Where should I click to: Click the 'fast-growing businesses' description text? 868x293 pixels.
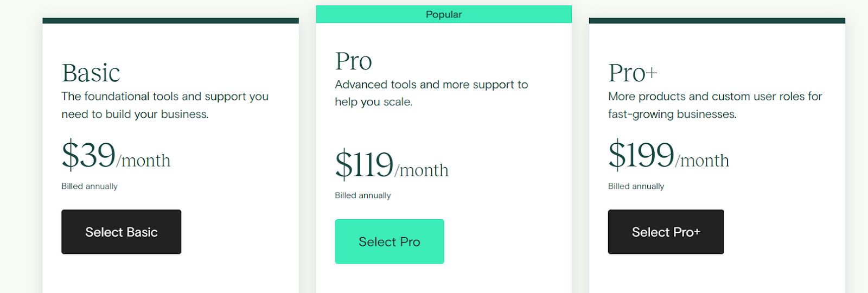point(672,114)
